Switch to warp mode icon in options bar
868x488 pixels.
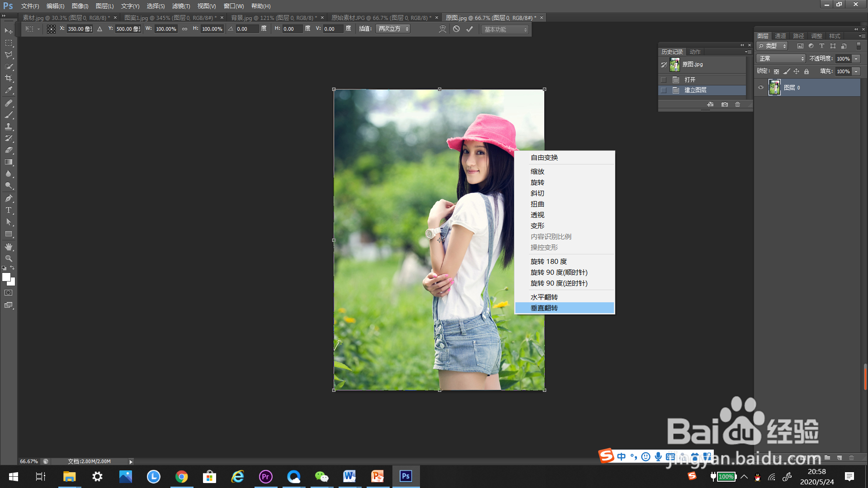443,29
